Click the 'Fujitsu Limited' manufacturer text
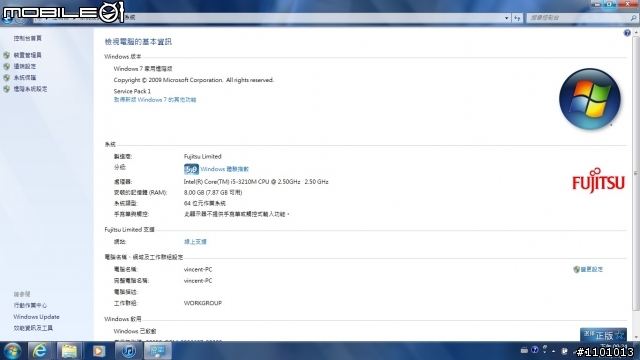Image resolution: width=640 pixels, height=360 pixels. [x=202, y=156]
